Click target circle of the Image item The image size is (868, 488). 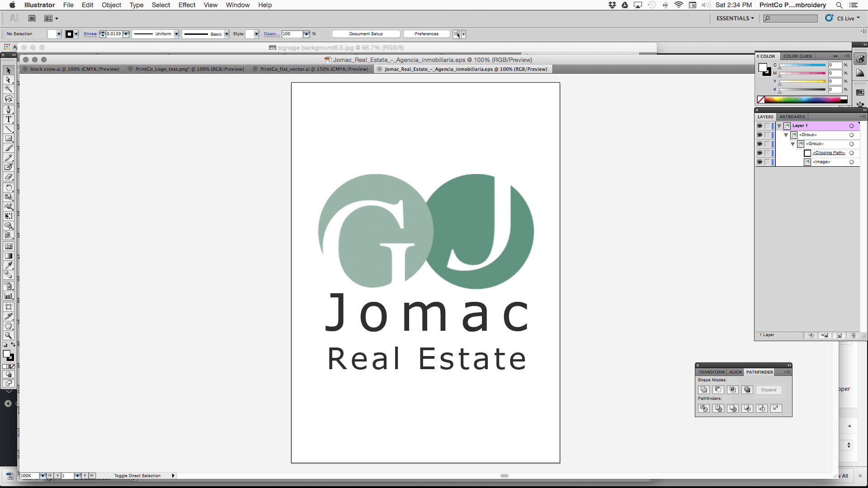point(851,162)
